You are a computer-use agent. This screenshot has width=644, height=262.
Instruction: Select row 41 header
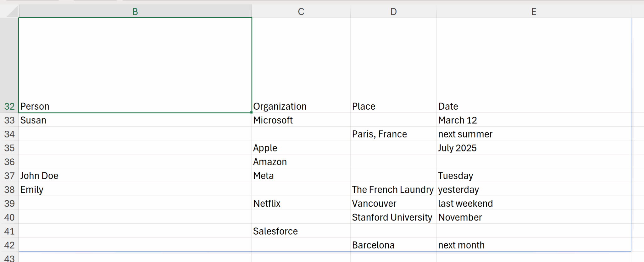pyautogui.click(x=9, y=231)
